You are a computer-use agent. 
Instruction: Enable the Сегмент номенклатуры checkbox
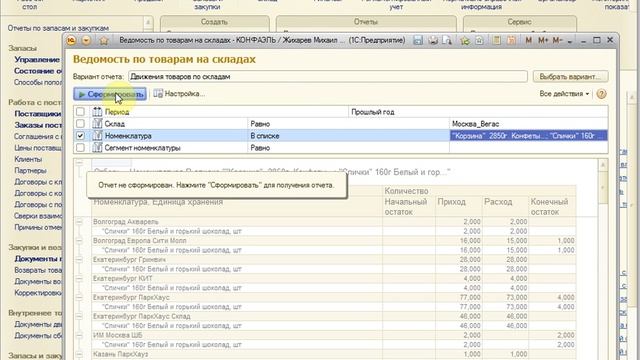pyautogui.click(x=80, y=148)
